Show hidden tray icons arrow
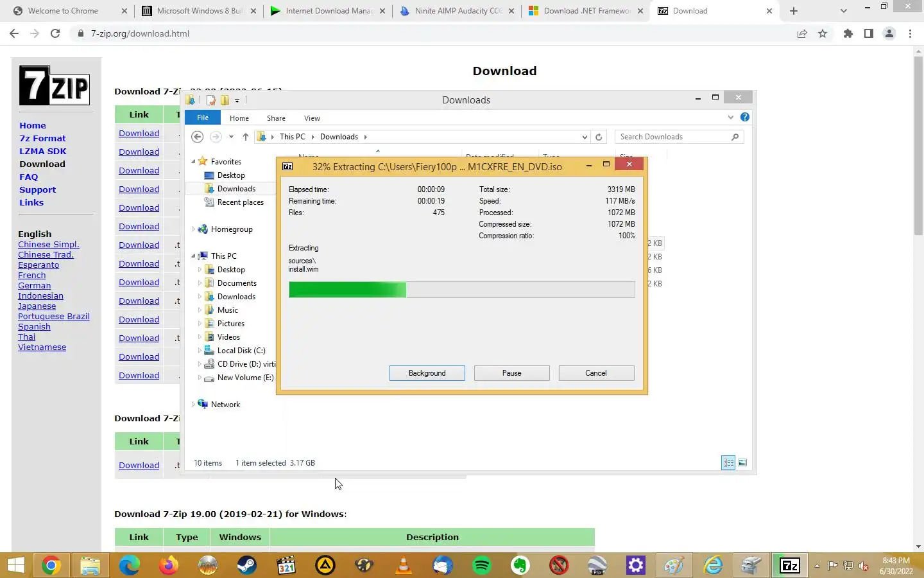The width and height of the screenshot is (924, 578). 817,566
